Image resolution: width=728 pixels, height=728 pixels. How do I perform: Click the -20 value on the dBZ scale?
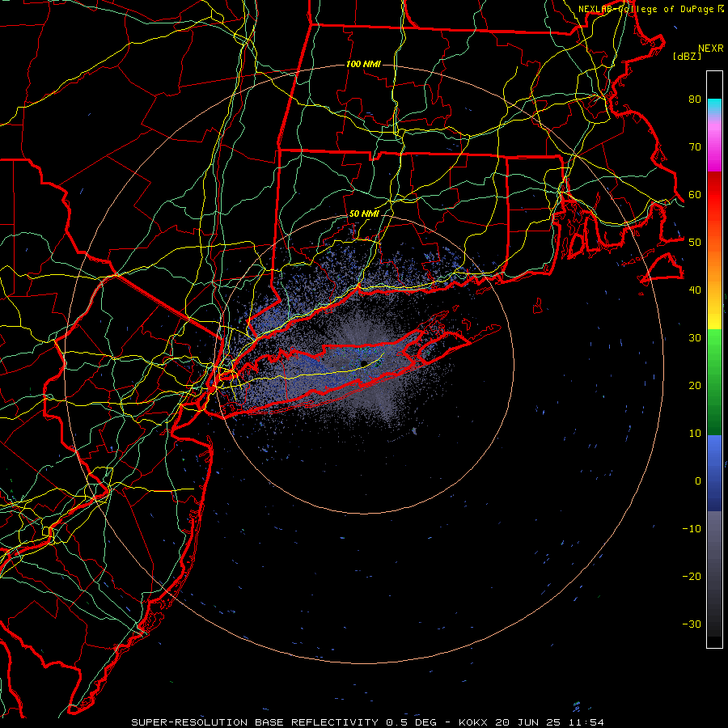coord(692,577)
